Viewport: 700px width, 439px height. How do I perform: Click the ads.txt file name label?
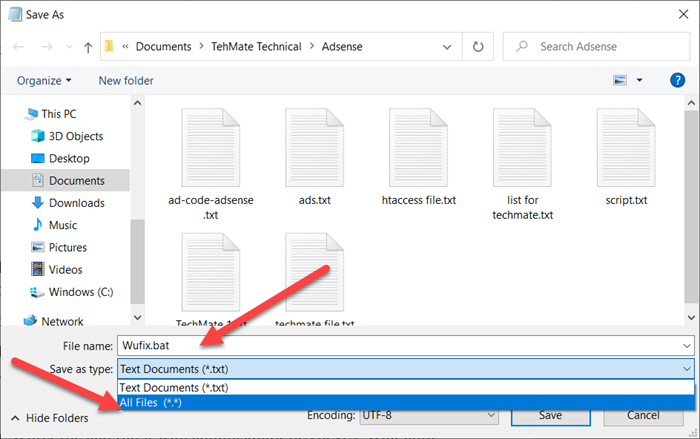coord(315,200)
